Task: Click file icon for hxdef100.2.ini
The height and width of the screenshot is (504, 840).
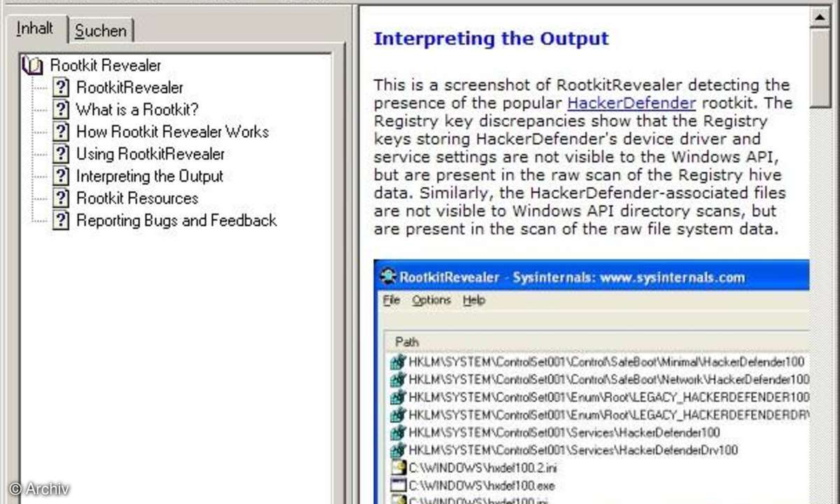Action: pyautogui.click(x=398, y=468)
